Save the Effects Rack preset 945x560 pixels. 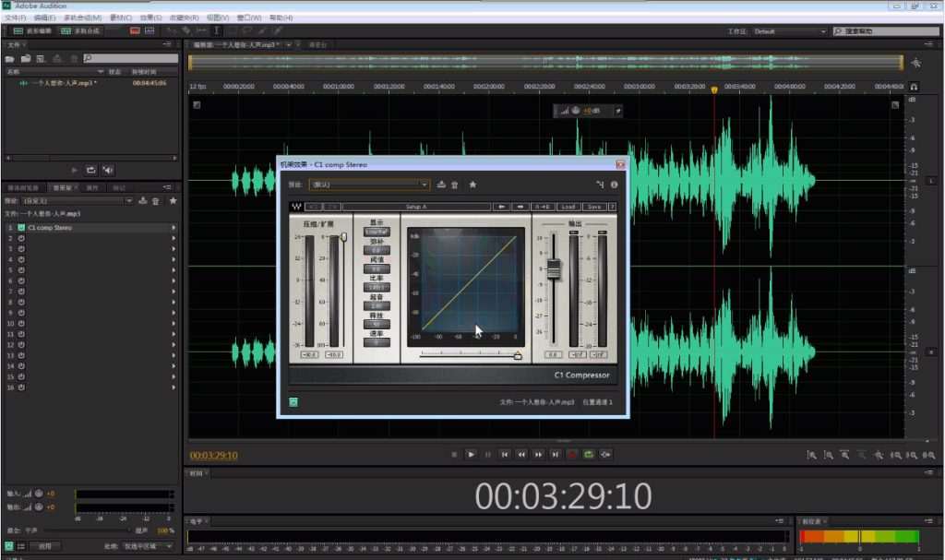tap(143, 201)
